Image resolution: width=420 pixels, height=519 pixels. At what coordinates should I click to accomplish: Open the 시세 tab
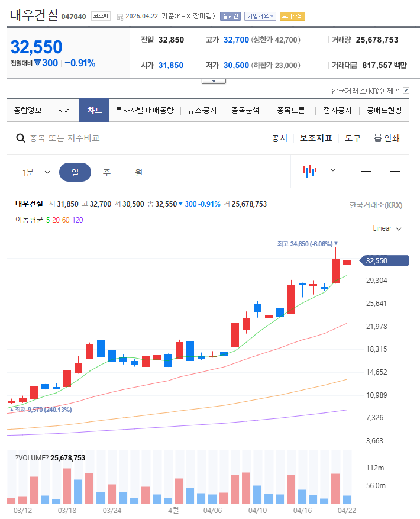(64, 110)
